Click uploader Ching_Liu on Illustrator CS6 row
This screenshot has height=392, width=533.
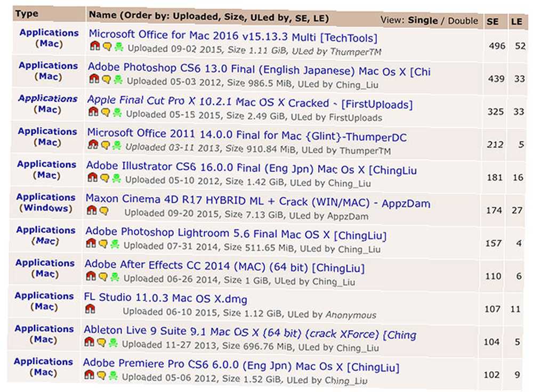(350, 183)
